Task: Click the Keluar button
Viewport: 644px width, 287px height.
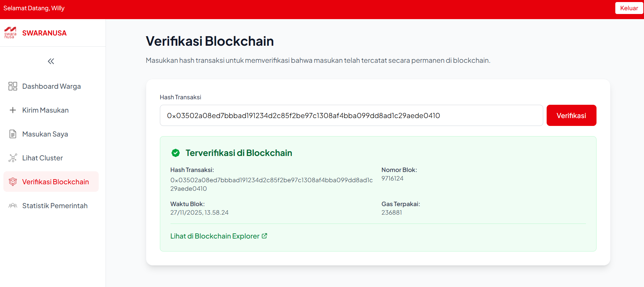Action: pyautogui.click(x=629, y=8)
